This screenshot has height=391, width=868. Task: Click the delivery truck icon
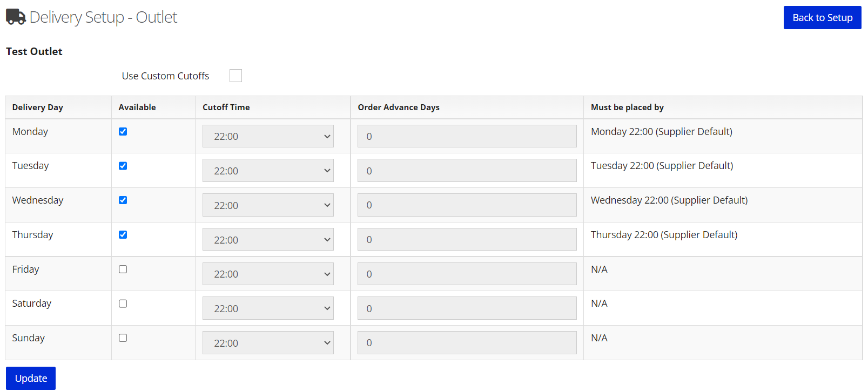point(16,17)
